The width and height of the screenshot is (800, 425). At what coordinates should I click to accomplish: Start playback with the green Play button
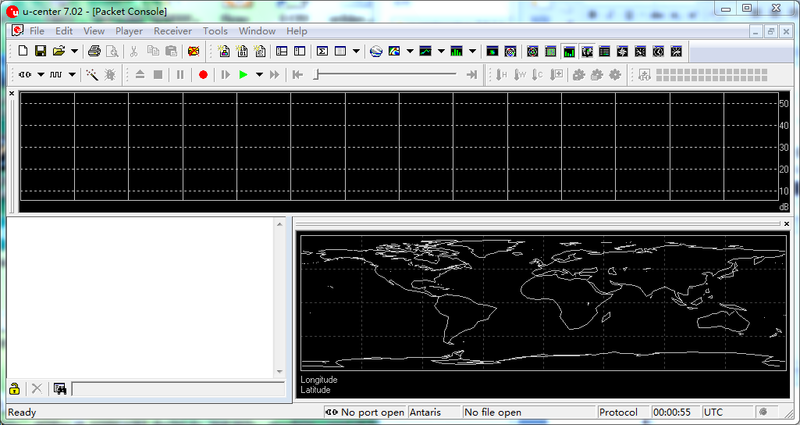coord(243,75)
